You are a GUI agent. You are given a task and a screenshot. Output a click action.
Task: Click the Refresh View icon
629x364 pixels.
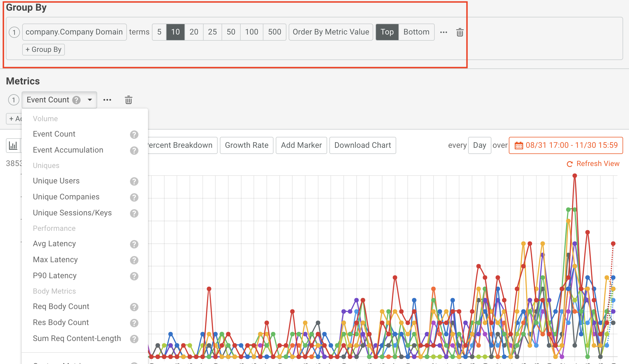(x=569, y=164)
